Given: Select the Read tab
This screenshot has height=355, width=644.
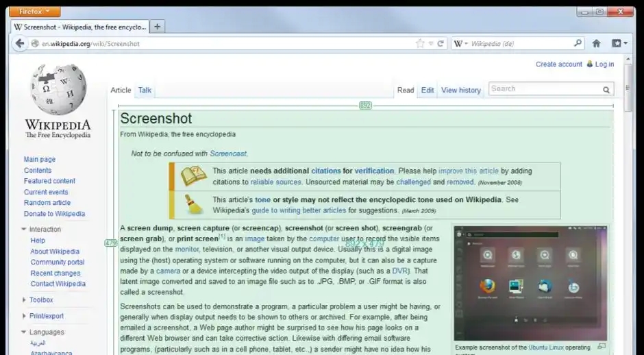Looking at the screenshot, I should [x=406, y=90].
